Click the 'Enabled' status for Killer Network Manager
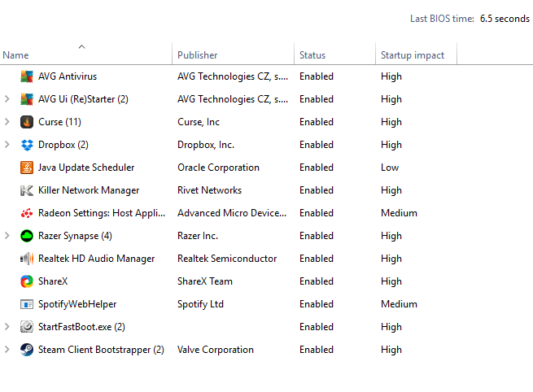This screenshot has height=392, width=533. (317, 190)
